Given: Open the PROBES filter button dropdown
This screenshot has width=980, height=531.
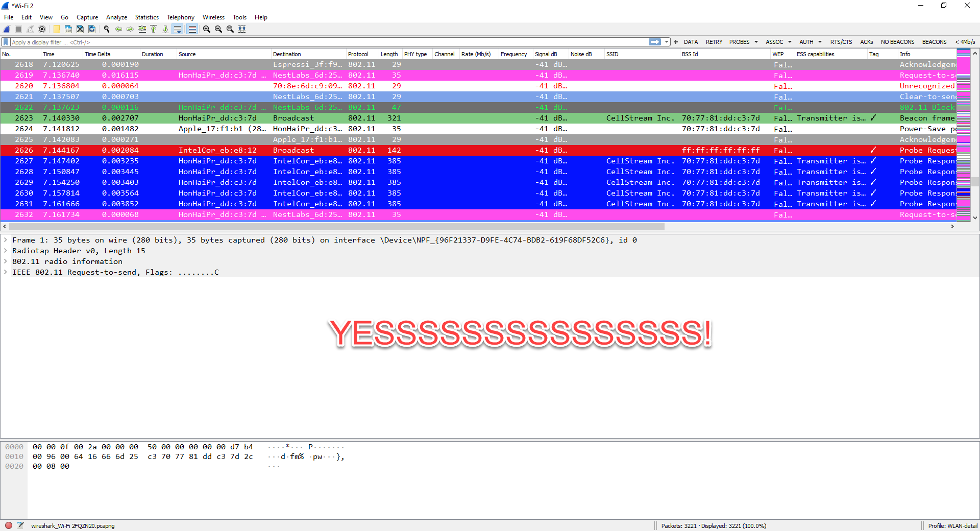Looking at the screenshot, I should click(x=756, y=42).
